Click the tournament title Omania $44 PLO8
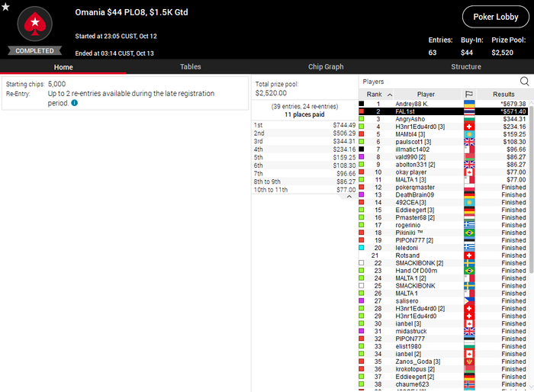The width and height of the screenshot is (534, 392). (x=131, y=12)
